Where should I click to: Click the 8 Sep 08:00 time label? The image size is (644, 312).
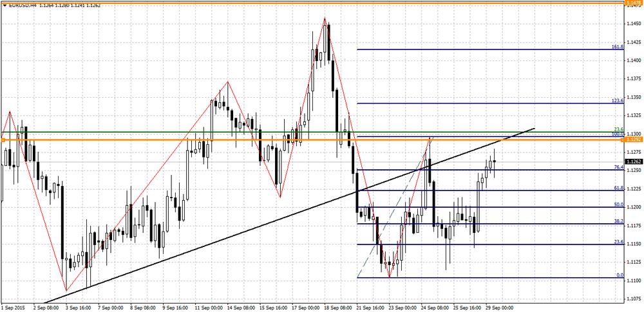coord(143,307)
